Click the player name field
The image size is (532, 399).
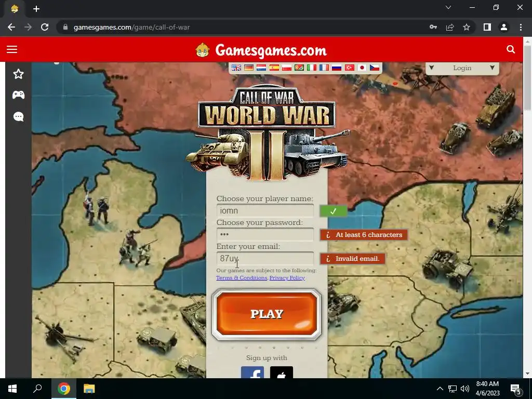click(265, 211)
